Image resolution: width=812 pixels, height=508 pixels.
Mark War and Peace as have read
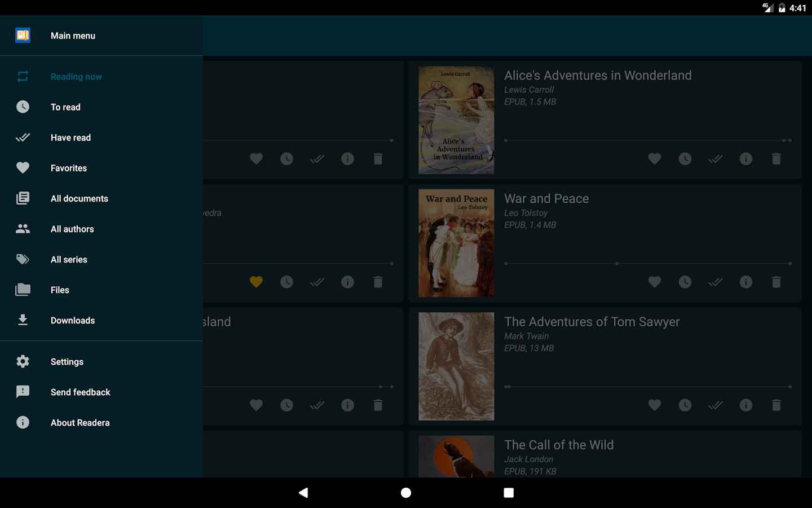click(715, 282)
